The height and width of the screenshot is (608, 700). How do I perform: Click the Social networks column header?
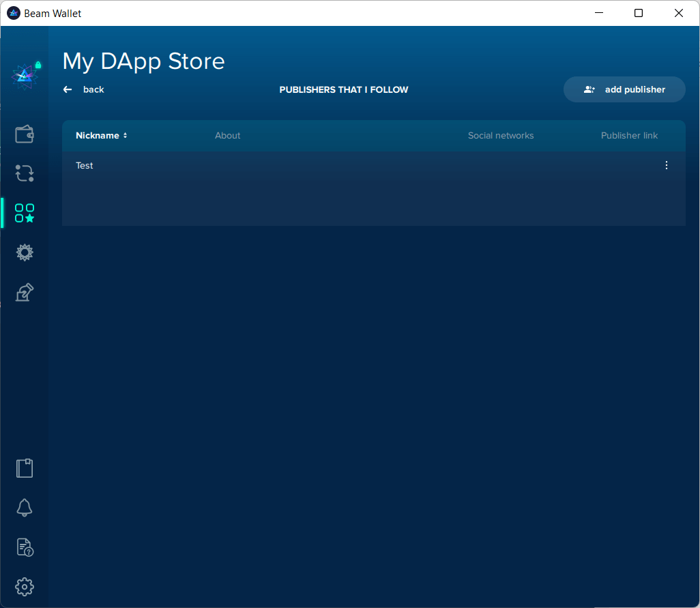[501, 136]
